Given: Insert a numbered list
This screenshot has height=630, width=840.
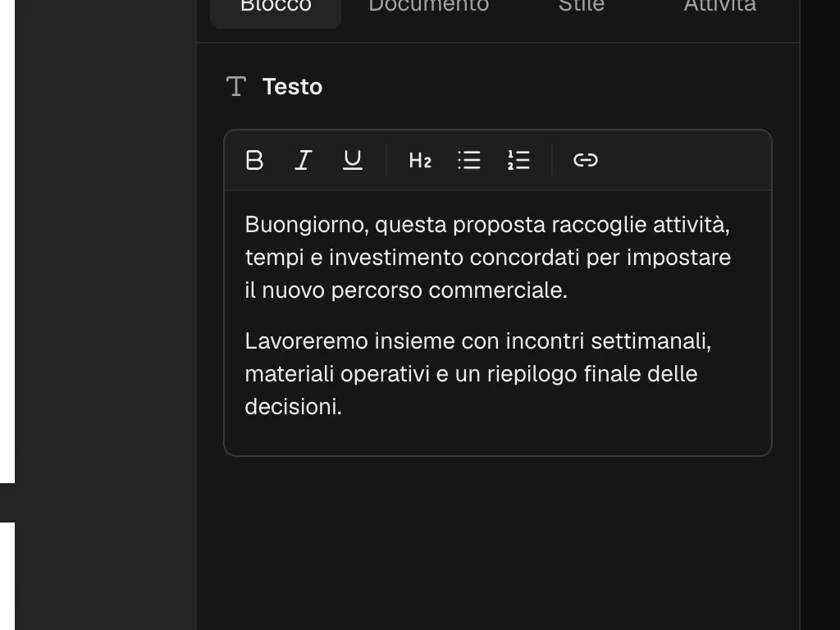Looking at the screenshot, I should pyautogui.click(x=518, y=160).
